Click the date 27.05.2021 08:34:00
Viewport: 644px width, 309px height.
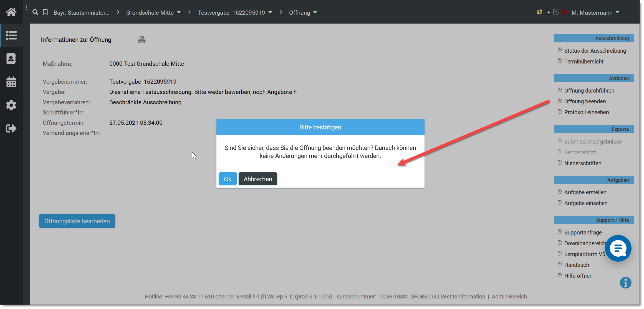[x=136, y=123]
